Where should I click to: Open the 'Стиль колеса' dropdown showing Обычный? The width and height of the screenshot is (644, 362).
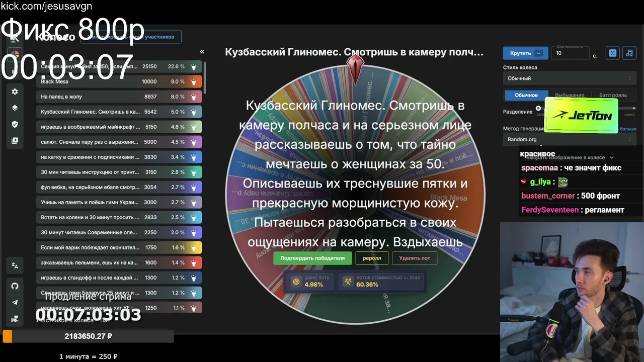(570, 78)
